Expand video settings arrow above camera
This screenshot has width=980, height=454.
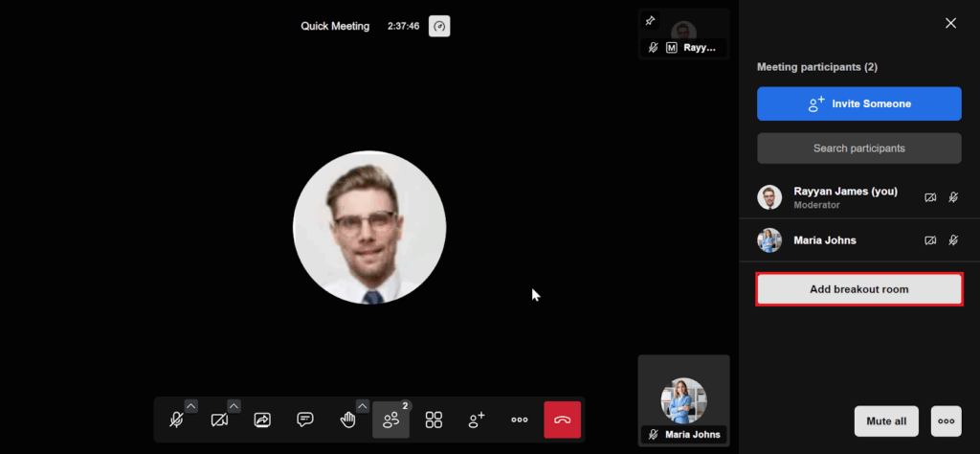coord(234,405)
